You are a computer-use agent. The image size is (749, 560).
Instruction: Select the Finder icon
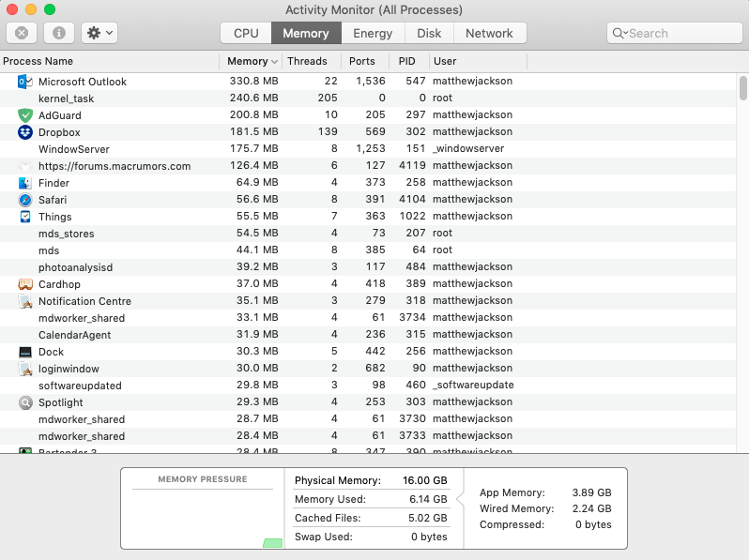[25, 183]
